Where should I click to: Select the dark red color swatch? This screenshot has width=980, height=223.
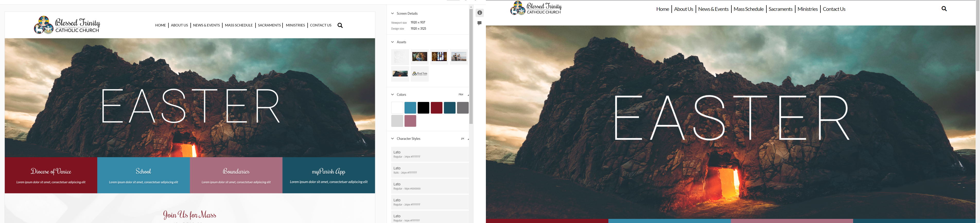point(436,108)
